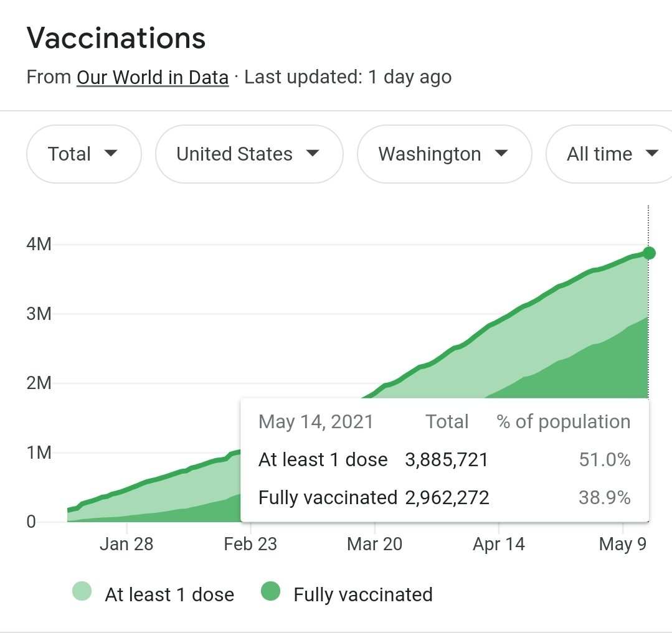Select the Fully vaccinated legend label
Viewport: 672px width, 633px height.
pos(363,594)
